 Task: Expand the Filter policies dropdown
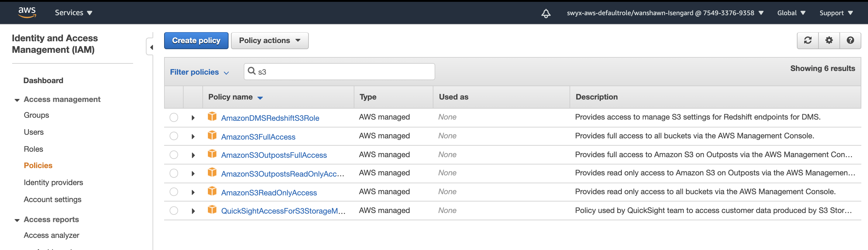pos(199,72)
